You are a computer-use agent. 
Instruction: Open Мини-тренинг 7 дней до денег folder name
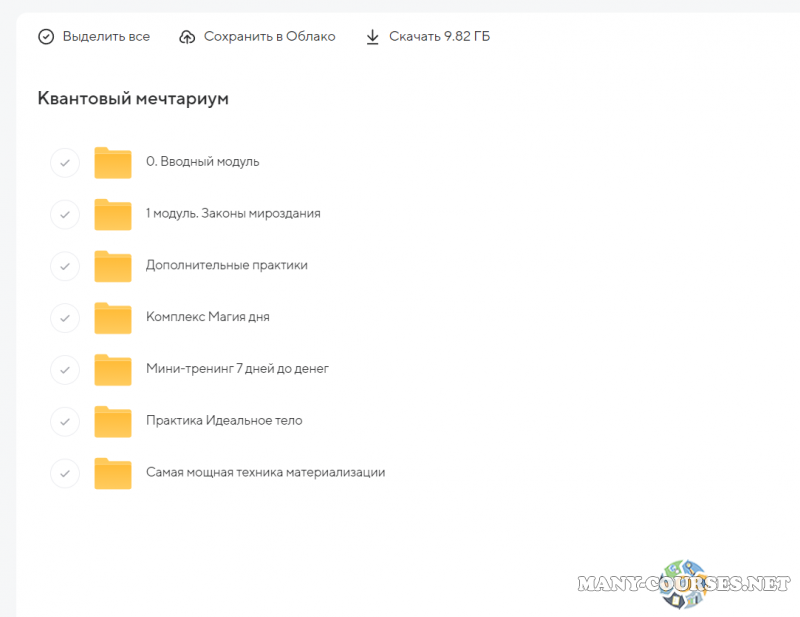coord(237,369)
